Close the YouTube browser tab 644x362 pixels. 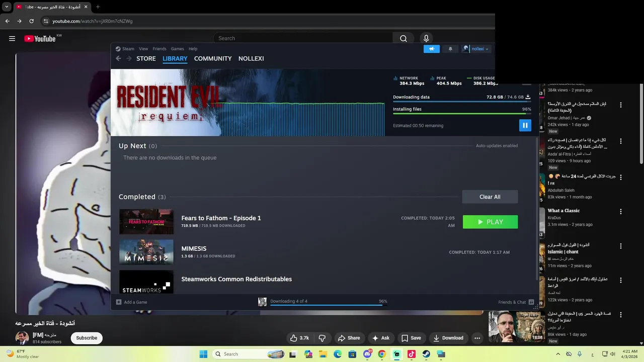click(86, 7)
